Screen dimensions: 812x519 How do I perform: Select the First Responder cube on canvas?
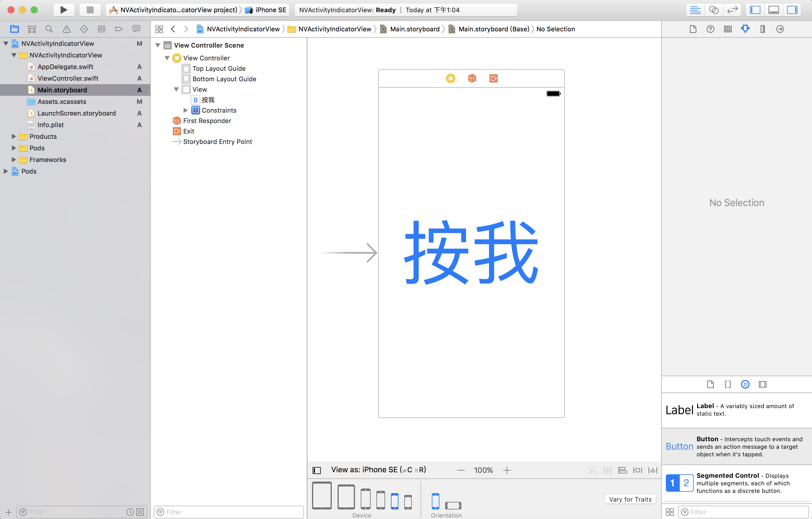point(472,79)
